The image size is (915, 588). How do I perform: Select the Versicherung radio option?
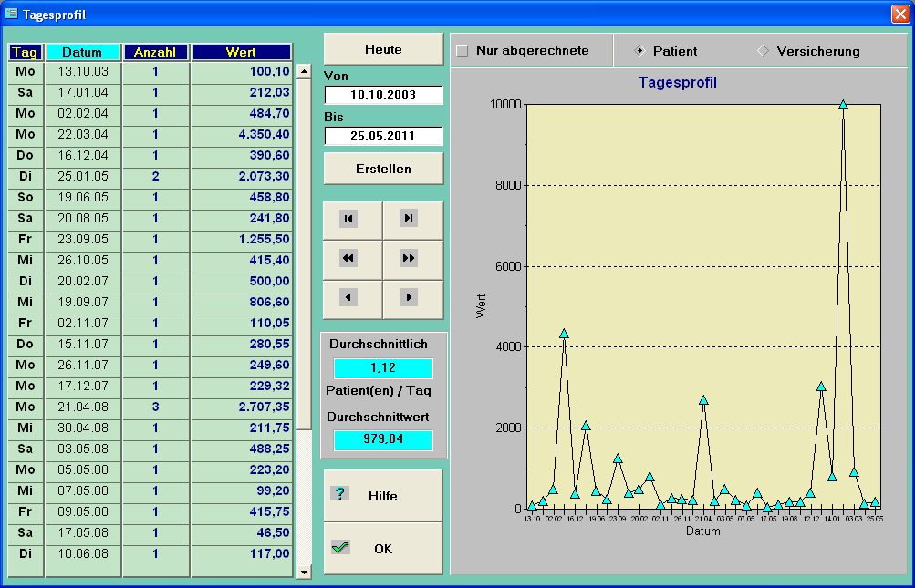(763, 51)
